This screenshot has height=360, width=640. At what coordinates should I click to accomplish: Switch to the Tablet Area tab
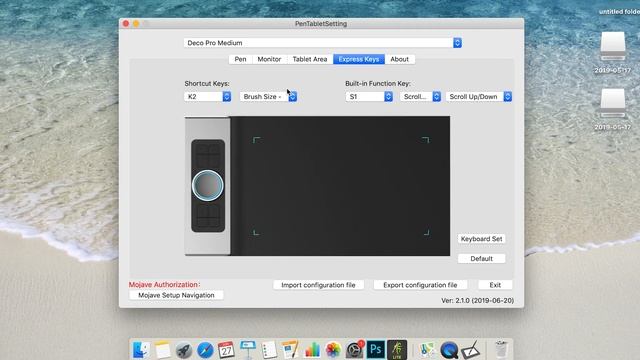310,59
